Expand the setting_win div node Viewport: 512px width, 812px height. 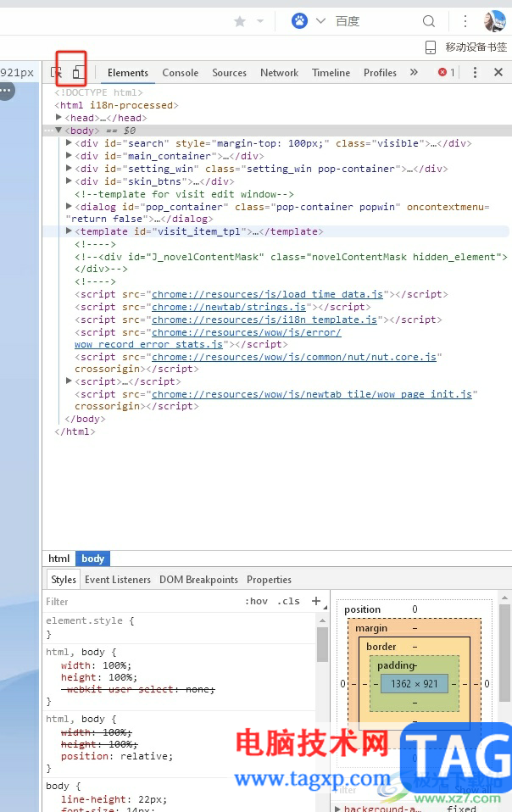pos(69,169)
